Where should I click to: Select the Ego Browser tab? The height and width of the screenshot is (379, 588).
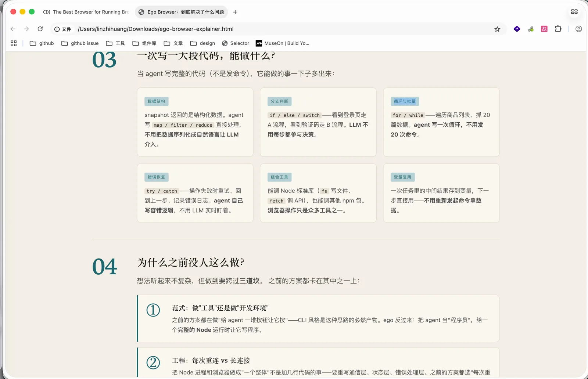[182, 12]
